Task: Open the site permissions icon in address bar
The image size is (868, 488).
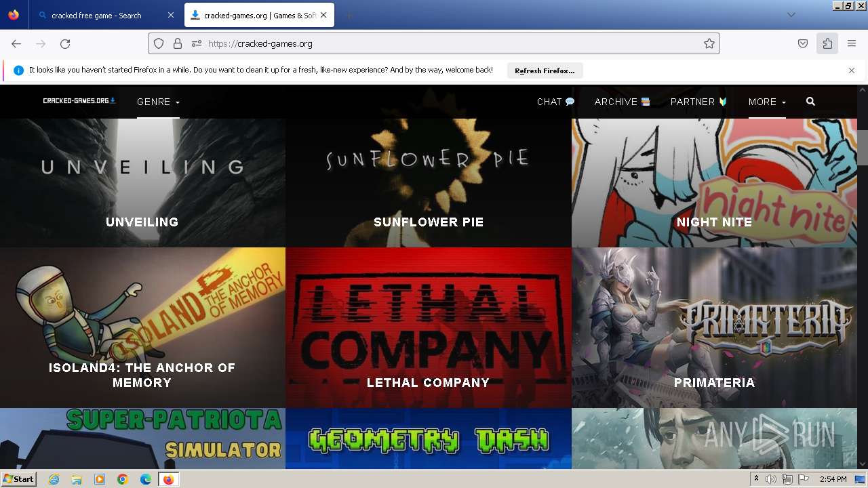Action: [x=197, y=43]
